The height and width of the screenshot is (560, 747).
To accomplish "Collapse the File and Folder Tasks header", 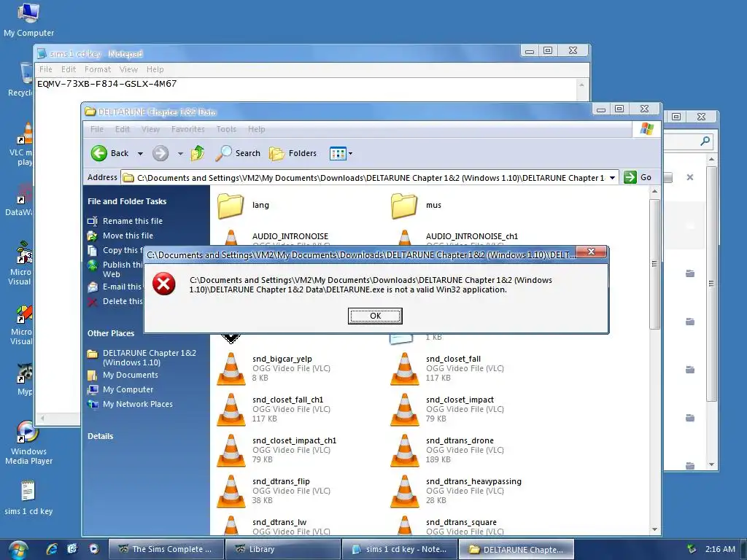I will [x=127, y=201].
